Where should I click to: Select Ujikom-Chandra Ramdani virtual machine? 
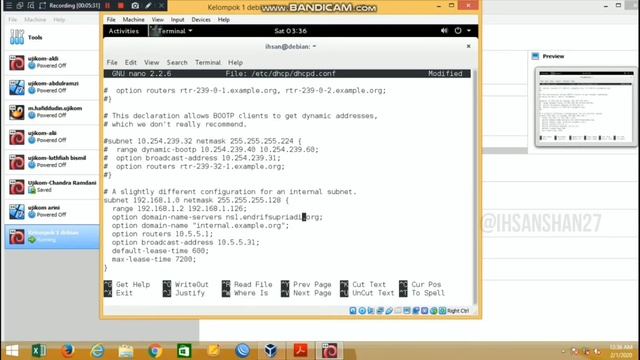coord(51,187)
